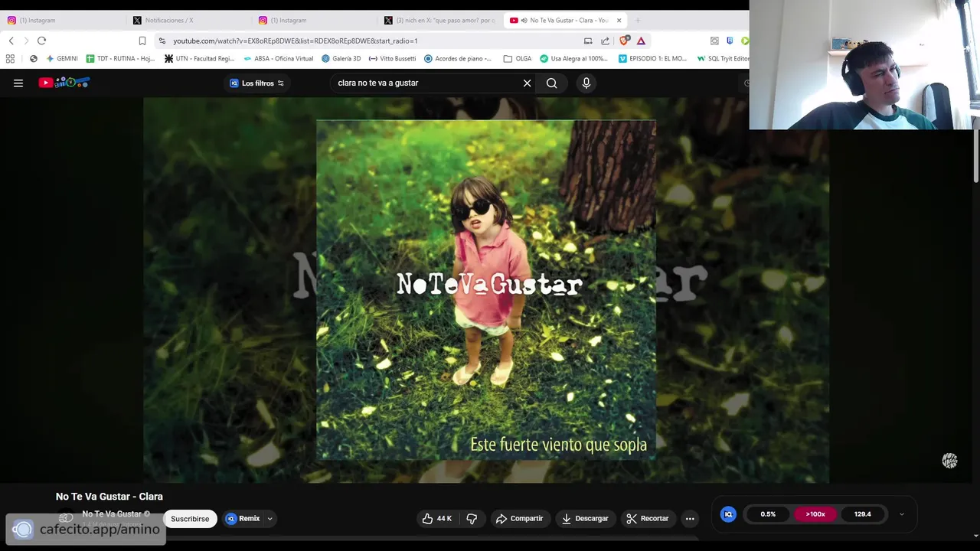
Task: Dislike the video with thumbs-down
Action: pyautogui.click(x=472, y=519)
